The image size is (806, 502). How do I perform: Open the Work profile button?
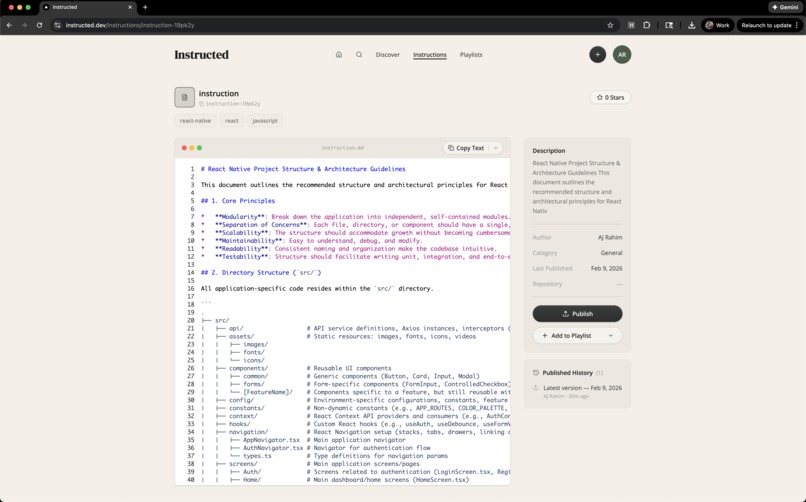pyautogui.click(x=718, y=25)
